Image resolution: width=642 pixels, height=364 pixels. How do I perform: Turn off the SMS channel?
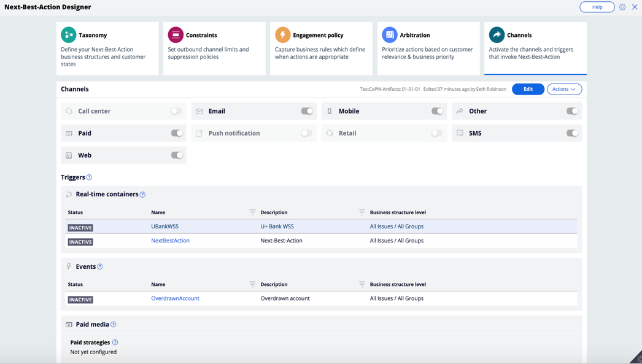(572, 133)
